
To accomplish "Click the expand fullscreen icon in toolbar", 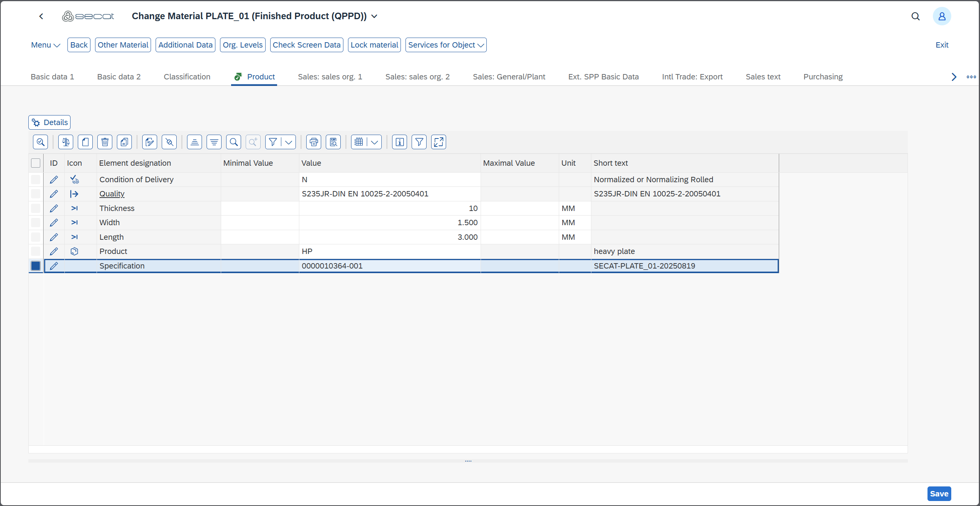I will (x=438, y=142).
